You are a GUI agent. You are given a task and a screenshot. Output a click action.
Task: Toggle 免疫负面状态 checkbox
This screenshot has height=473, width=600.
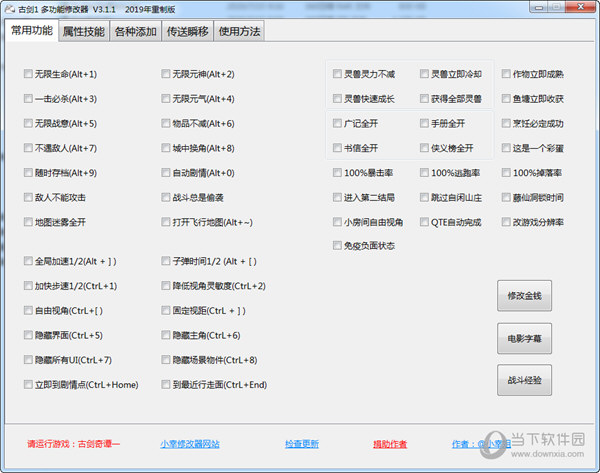(337, 246)
